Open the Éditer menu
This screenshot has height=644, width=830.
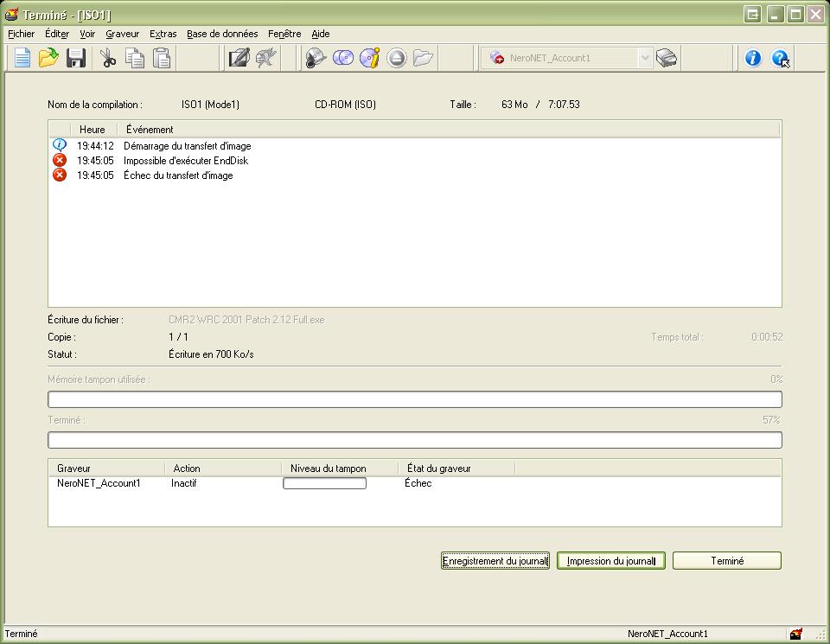[x=57, y=34]
